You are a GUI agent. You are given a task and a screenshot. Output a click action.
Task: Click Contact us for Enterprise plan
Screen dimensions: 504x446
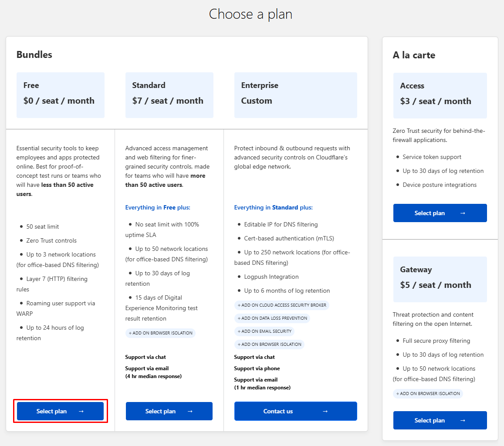[x=296, y=411]
